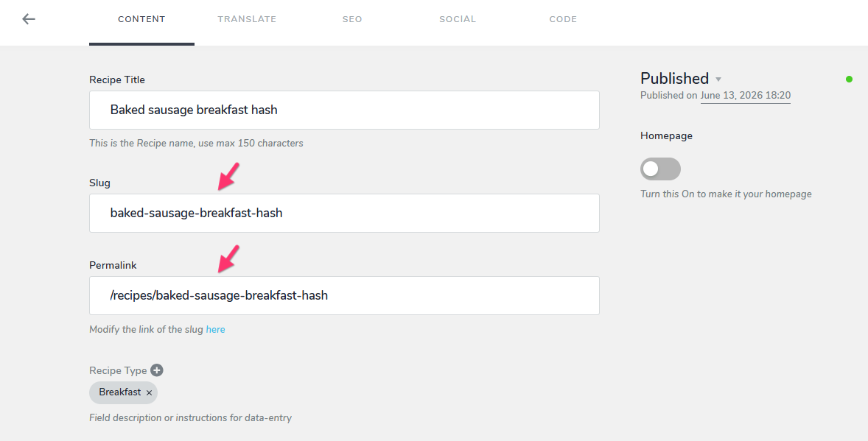Toggle the Homepage switch on
Viewport: 868px width, 441px height.
pyautogui.click(x=660, y=169)
